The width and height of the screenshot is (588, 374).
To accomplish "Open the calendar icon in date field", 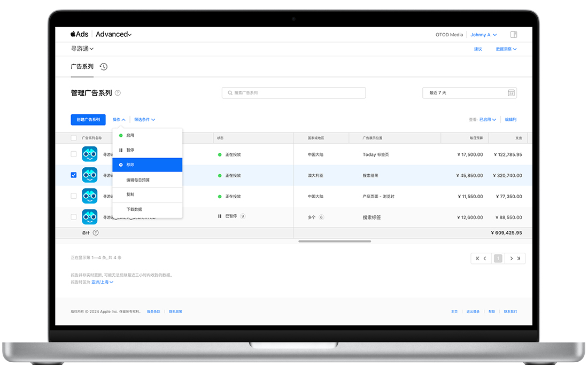I will (510, 93).
